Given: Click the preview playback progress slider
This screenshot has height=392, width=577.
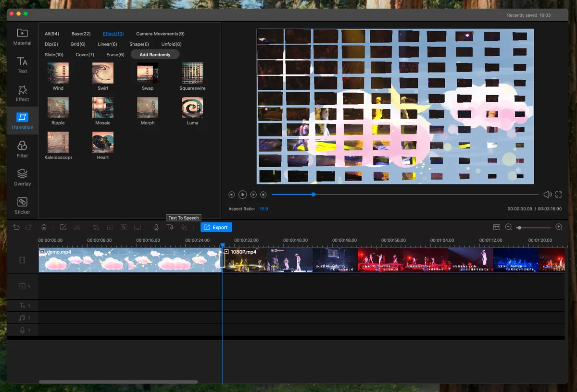Looking at the screenshot, I should (405, 195).
